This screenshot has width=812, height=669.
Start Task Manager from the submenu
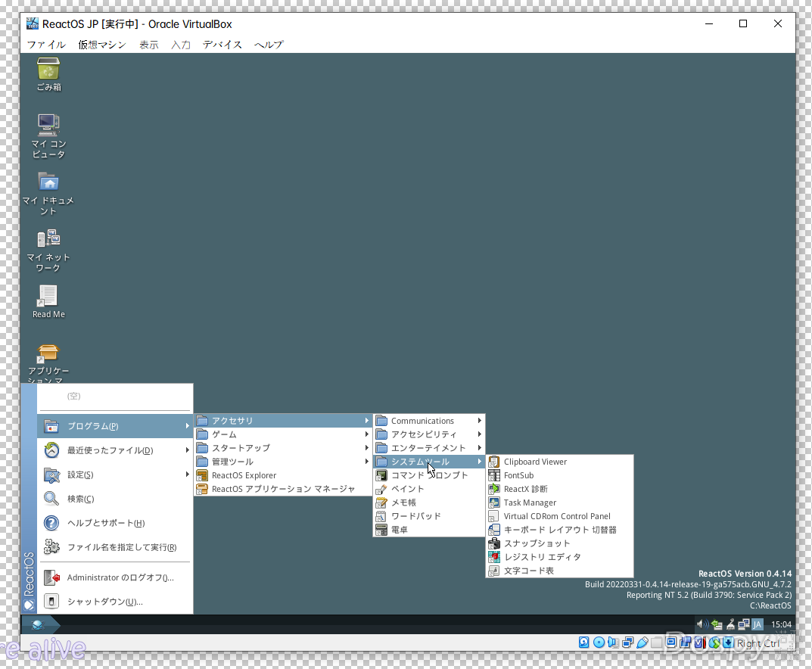click(x=559, y=503)
